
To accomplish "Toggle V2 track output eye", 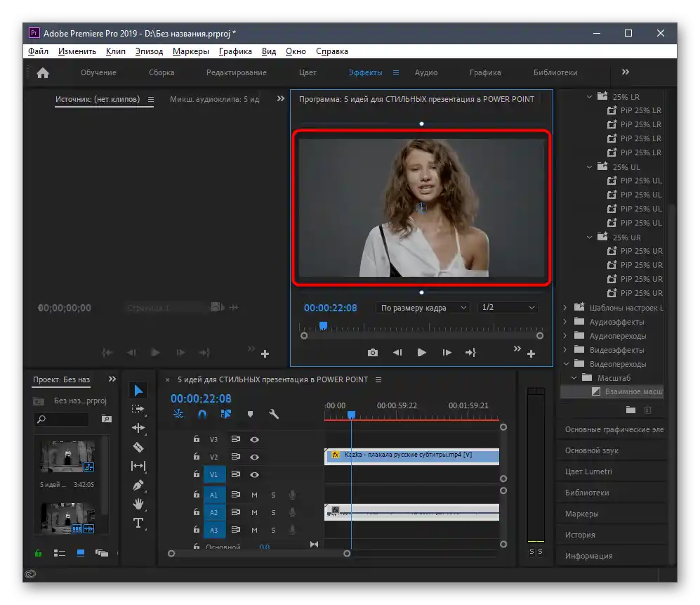I will click(255, 457).
